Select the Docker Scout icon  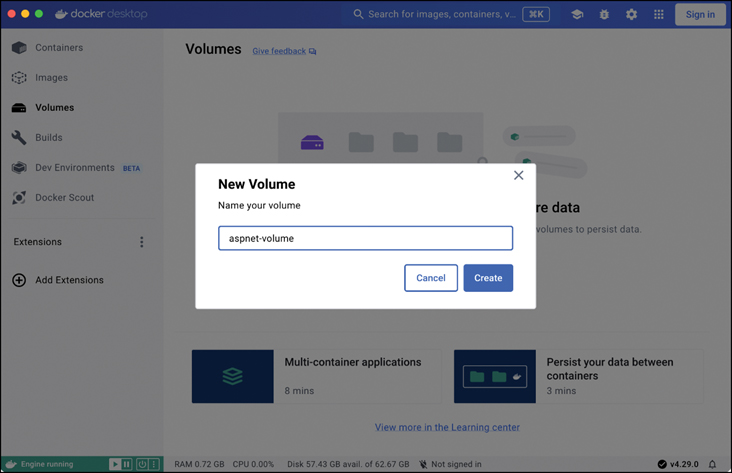19,198
